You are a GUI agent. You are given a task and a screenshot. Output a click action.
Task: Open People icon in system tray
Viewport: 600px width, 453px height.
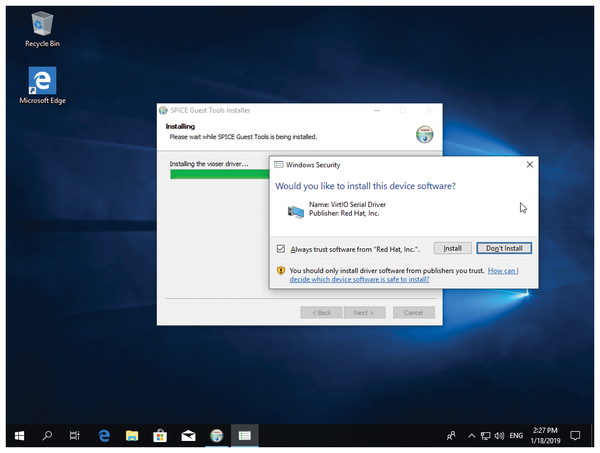pos(452,435)
